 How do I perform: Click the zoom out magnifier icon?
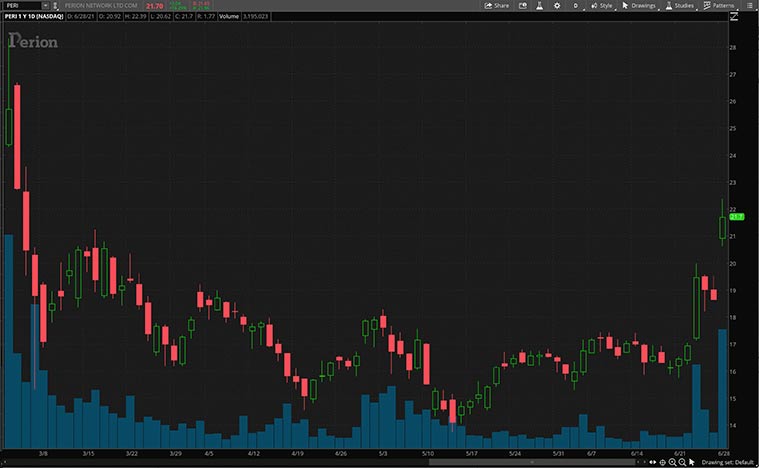682,462
